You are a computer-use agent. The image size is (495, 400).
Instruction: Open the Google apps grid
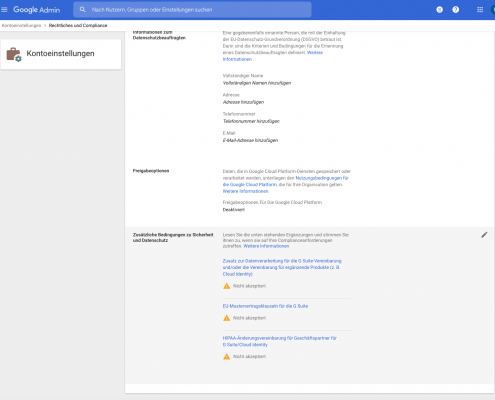(x=480, y=10)
